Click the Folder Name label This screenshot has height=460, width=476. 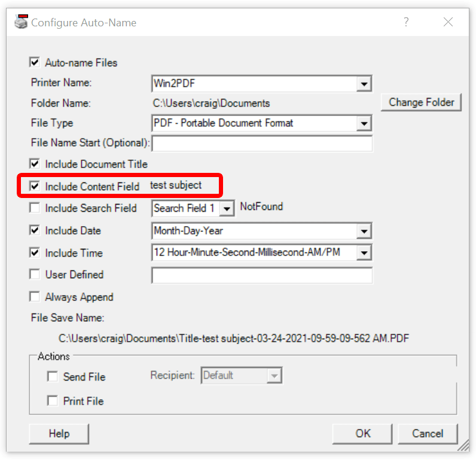tap(61, 103)
